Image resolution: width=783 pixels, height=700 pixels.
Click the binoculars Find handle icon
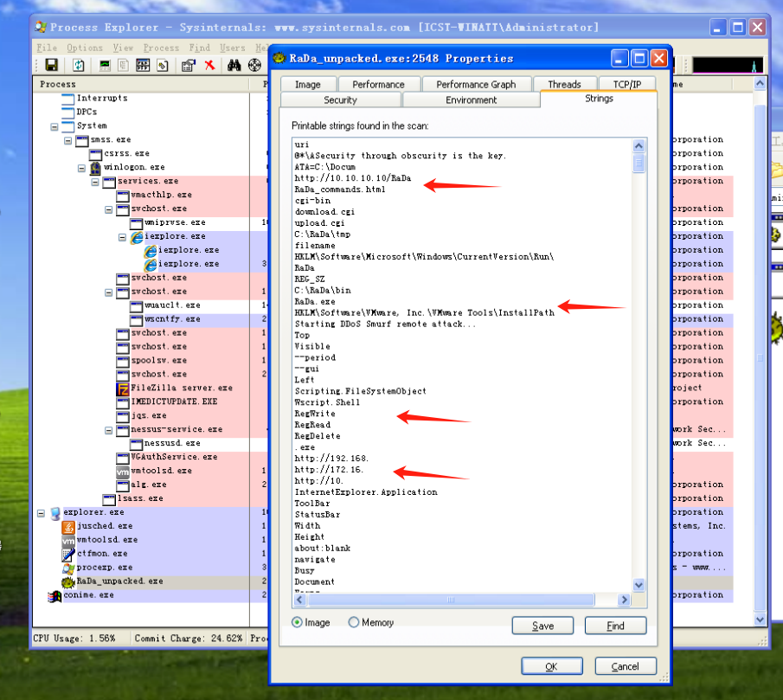click(234, 65)
